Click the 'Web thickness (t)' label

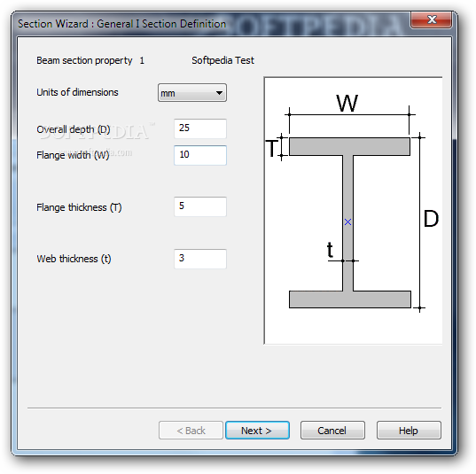[74, 259]
